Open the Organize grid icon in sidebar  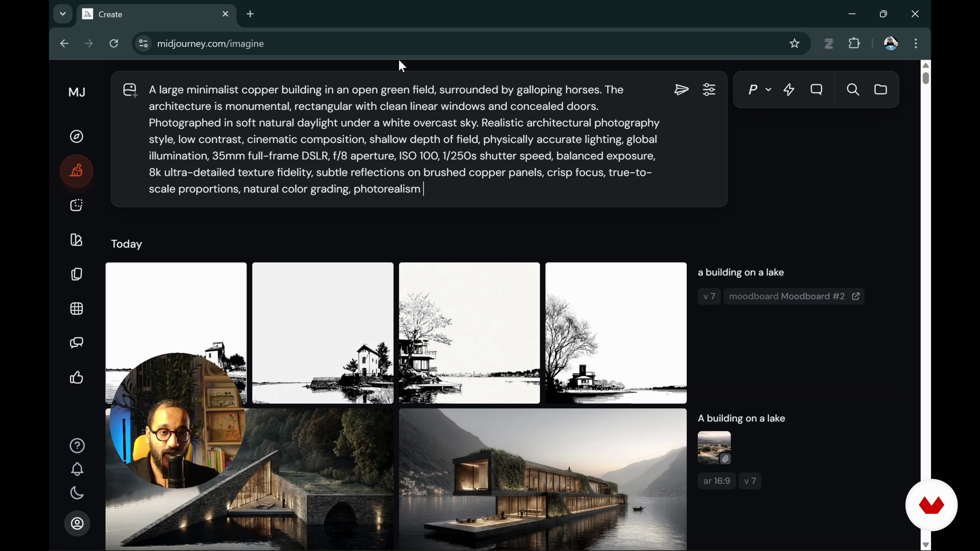click(x=77, y=309)
